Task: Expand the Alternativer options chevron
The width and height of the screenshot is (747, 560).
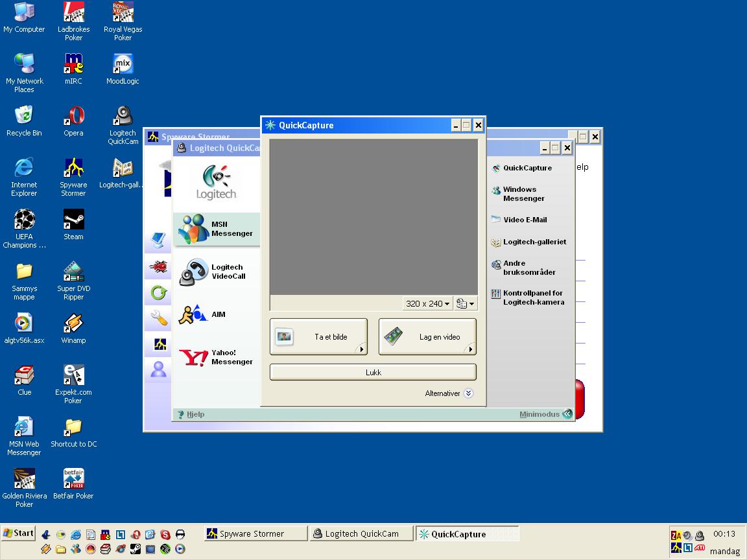Action: pos(469,393)
